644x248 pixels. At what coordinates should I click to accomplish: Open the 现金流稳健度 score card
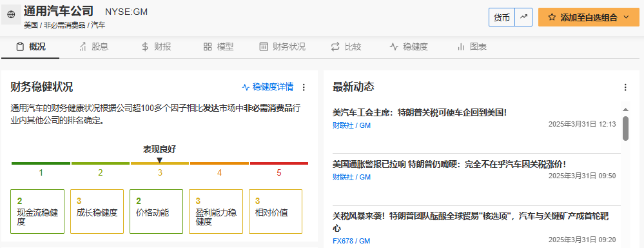coord(37,211)
